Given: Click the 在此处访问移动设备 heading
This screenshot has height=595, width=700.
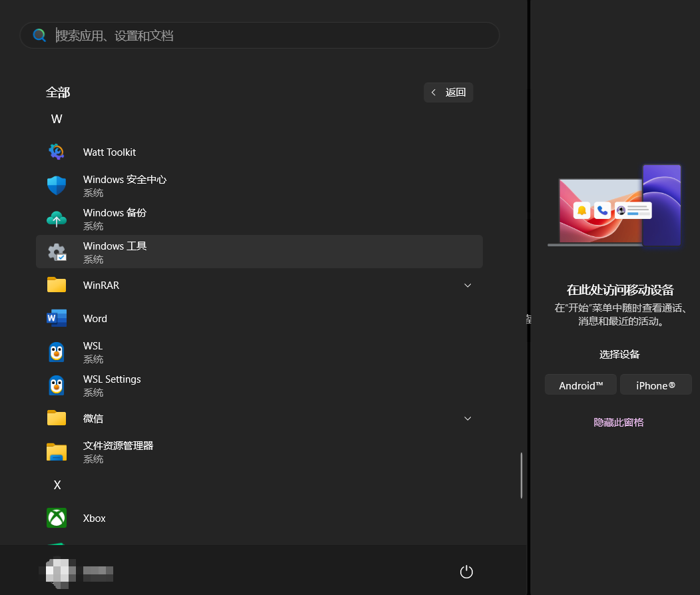Looking at the screenshot, I should click(619, 290).
